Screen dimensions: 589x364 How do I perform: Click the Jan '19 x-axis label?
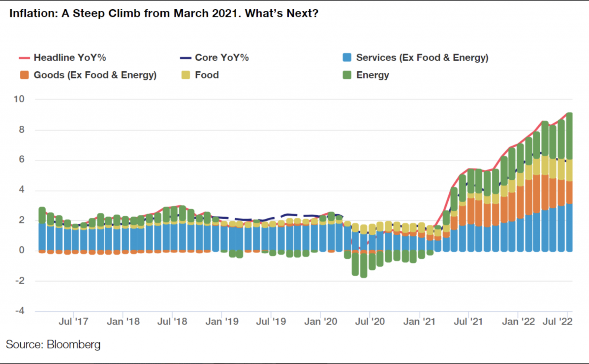click(x=222, y=321)
